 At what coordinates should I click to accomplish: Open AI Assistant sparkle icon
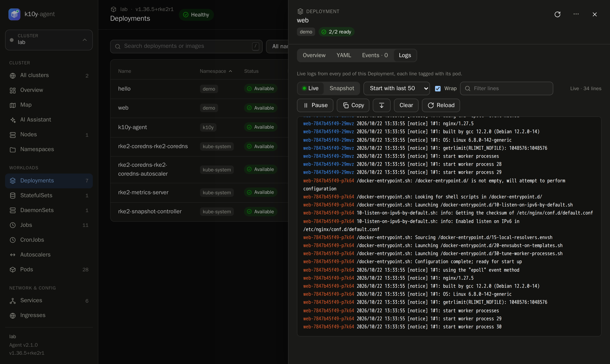pyautogui.click(x=13, y=120)
